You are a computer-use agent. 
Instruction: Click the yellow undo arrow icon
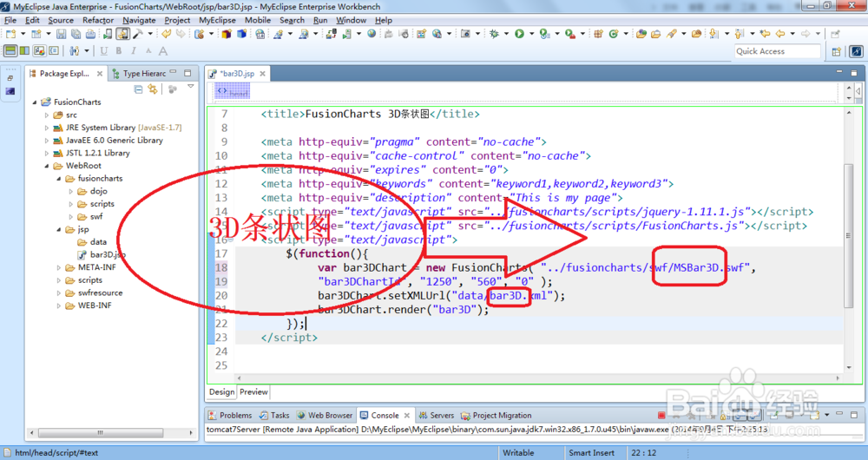click(166, 34)
